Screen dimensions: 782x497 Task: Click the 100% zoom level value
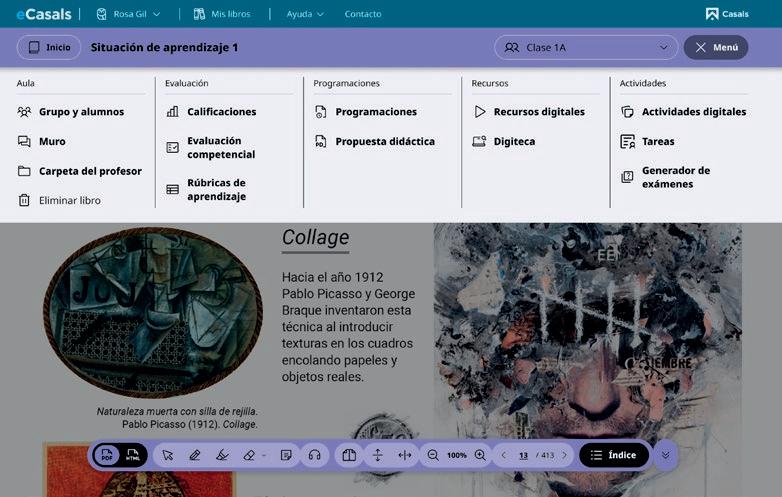[x=457, y=455]
